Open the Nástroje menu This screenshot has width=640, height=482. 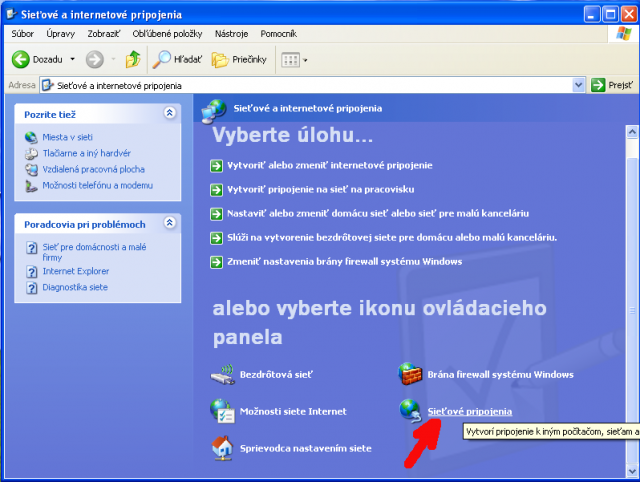[x=231, y=34]
